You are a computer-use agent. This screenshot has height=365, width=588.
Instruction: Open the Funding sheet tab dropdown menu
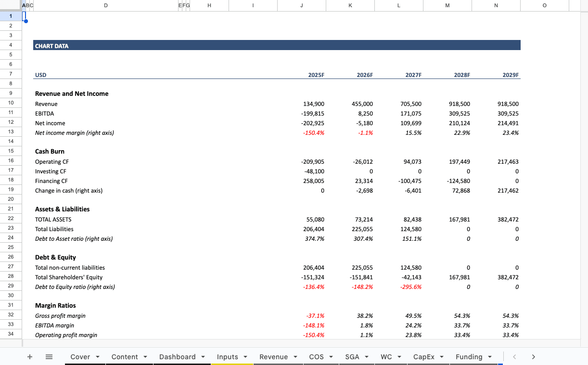[491, 357]
